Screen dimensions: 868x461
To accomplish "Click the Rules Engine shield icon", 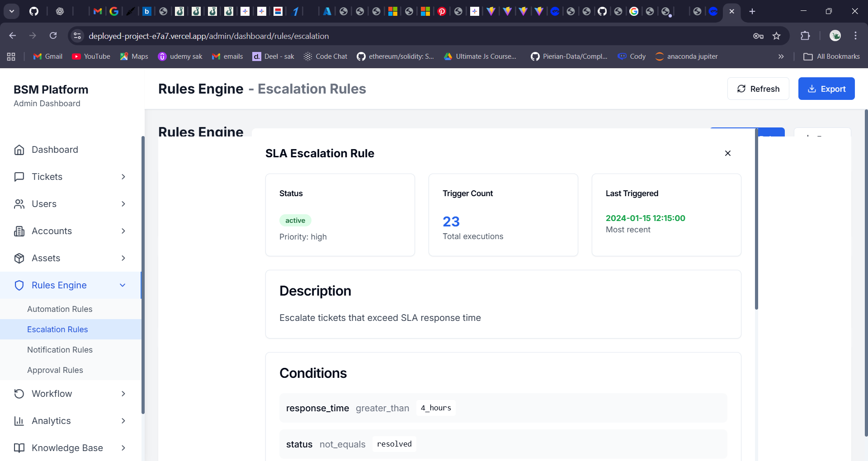I will tap(19, 285).
